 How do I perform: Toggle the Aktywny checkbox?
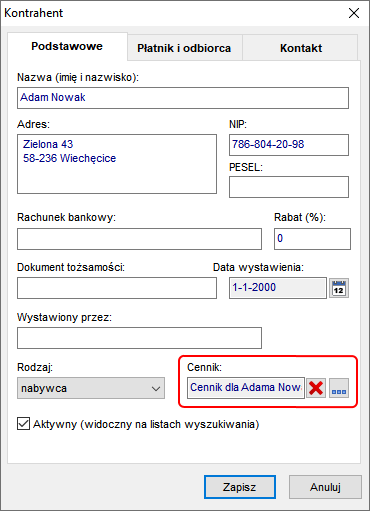pos(23,424)
